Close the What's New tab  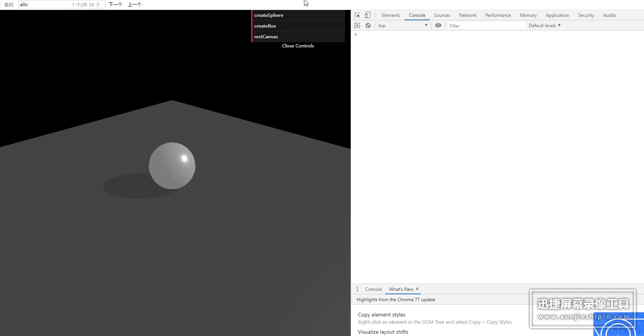(417, 289)
